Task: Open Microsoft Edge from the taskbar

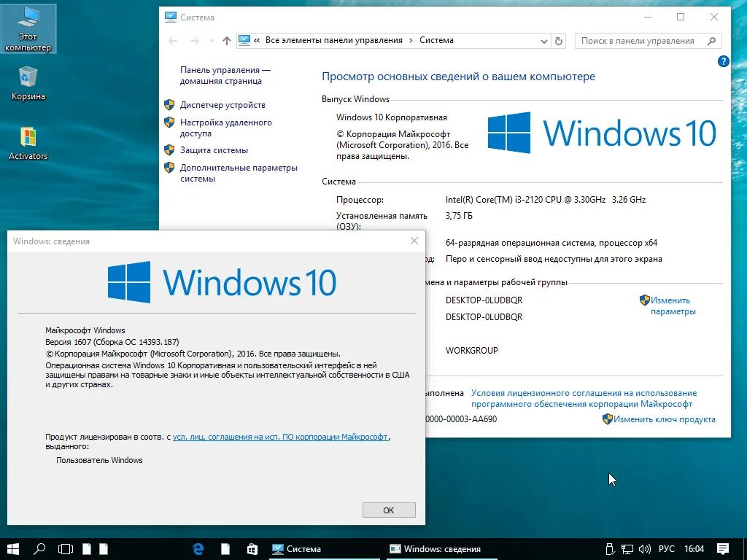Action: tap(199, 548)
